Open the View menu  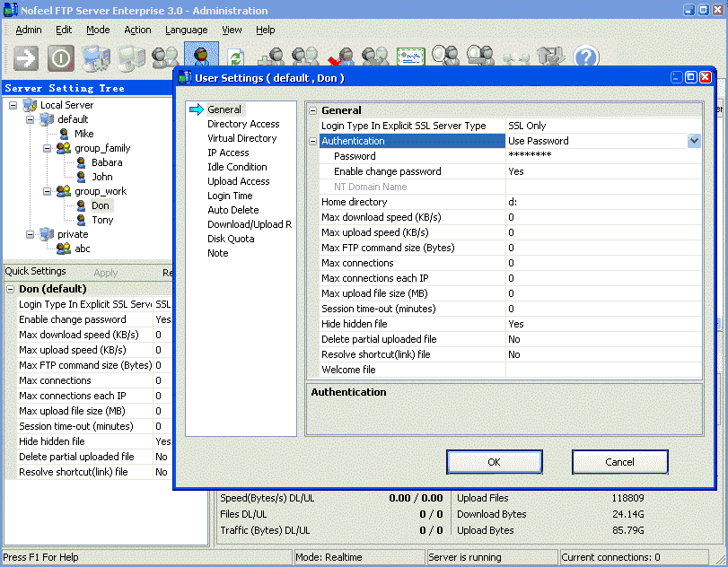pos(232,30)
